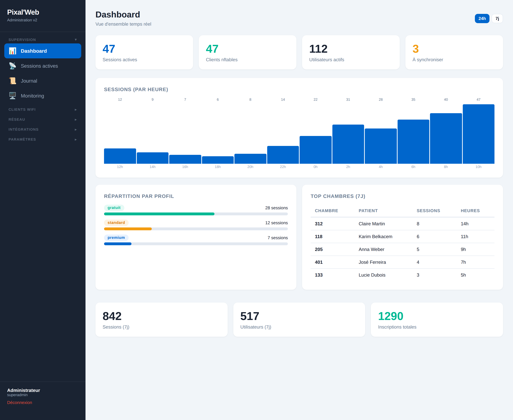The width and height of the screenshot is (513, 420).
Task: Click the Monitoring computer screen icon
Action: [x=13, y=96]
